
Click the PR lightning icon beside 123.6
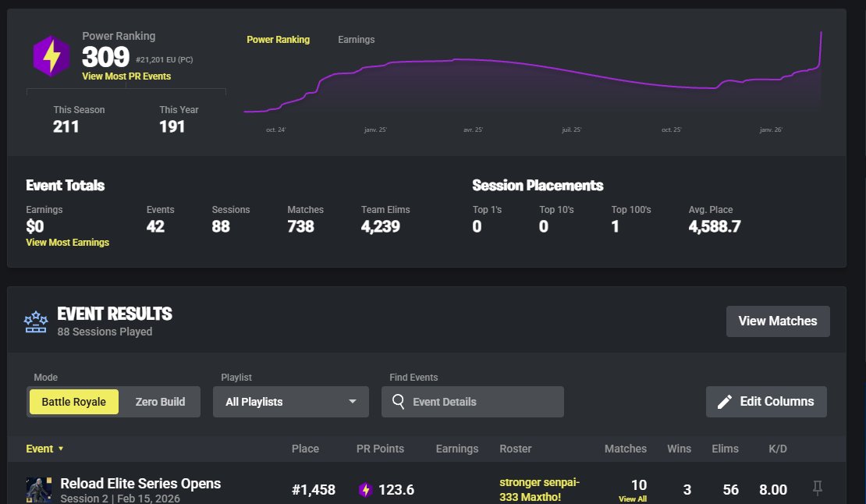(365, 490)
